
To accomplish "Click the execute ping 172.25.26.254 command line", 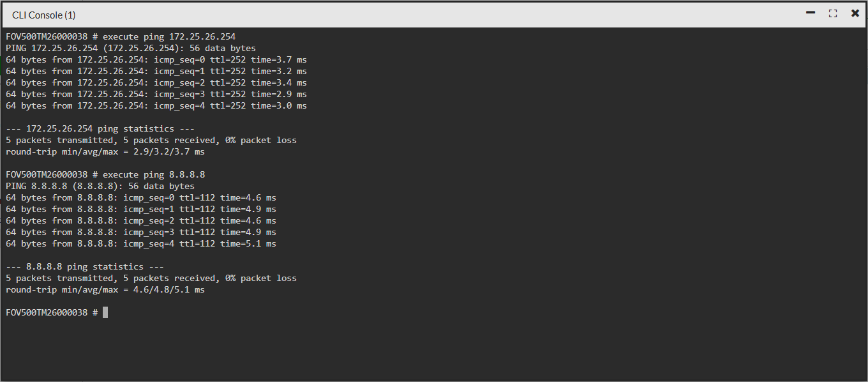I will pos(121,36).
